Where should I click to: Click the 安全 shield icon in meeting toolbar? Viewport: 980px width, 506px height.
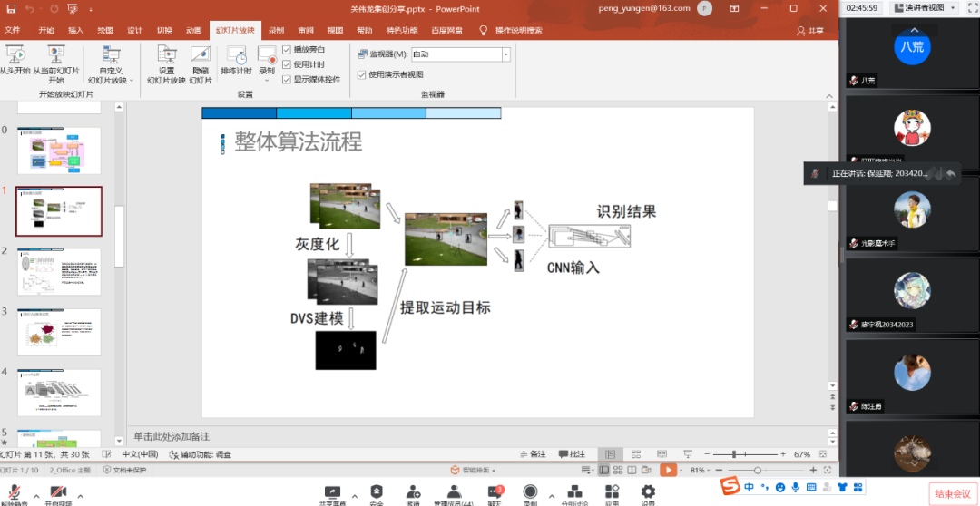pos(376,491)
